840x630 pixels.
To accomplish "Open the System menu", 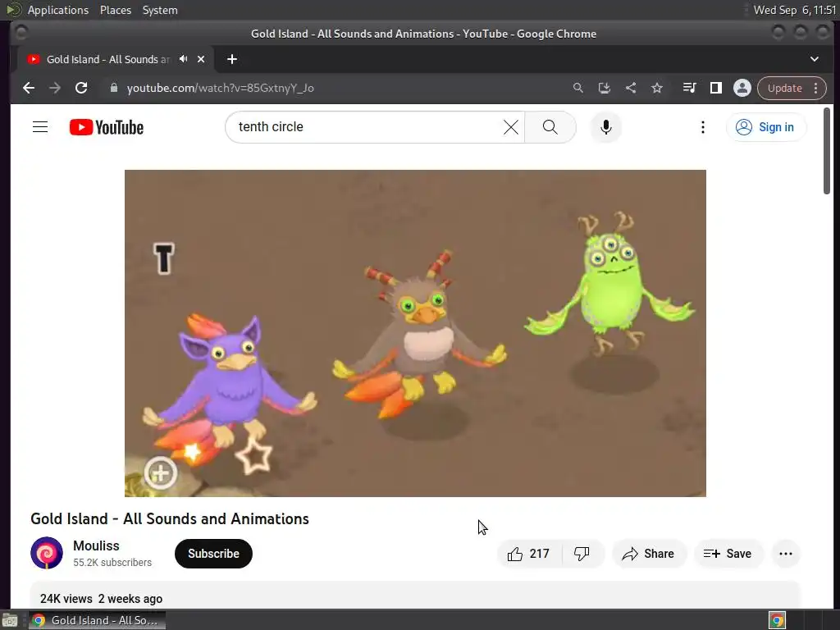I will click(160, 10).
